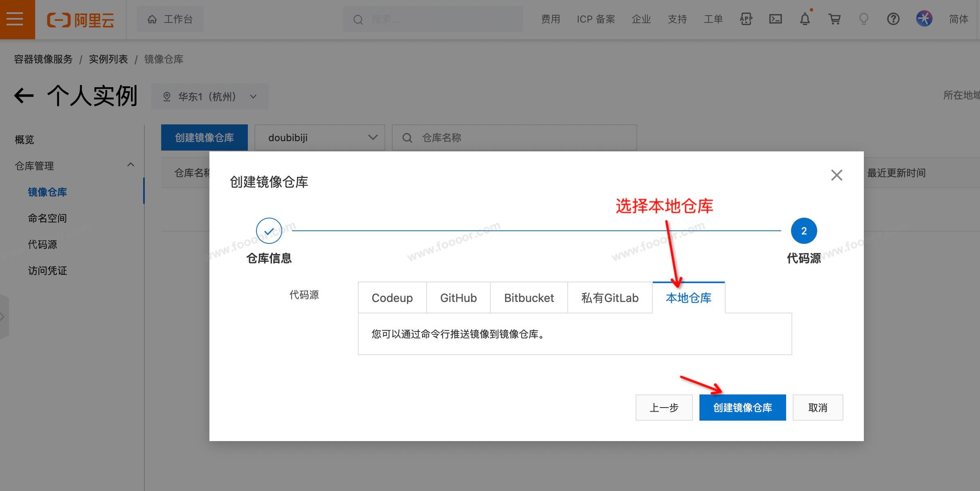Click the 上一步 previous step button
Screen dimensions: 980x491
[664, 408]
